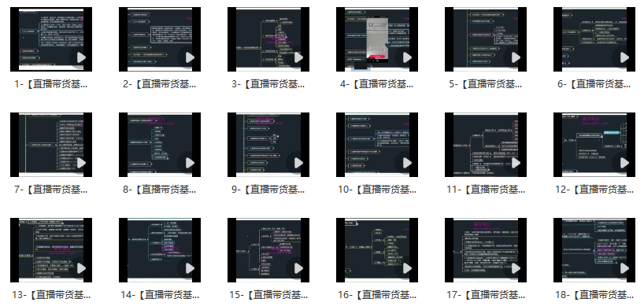Viewport: 644px width, 306px height.
Task: Open the thumbnail of video 18
Action: pyautogui.click(x=594, y=250)
